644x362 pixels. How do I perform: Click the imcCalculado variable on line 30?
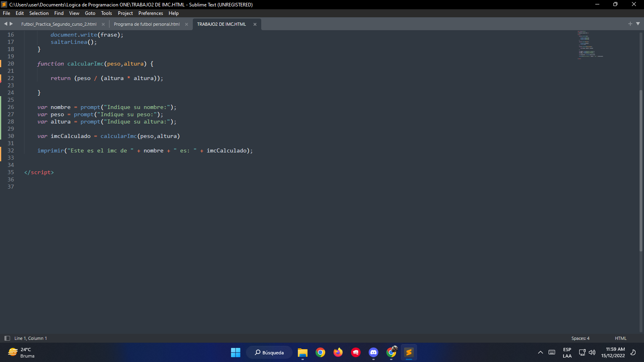[70, 136]
